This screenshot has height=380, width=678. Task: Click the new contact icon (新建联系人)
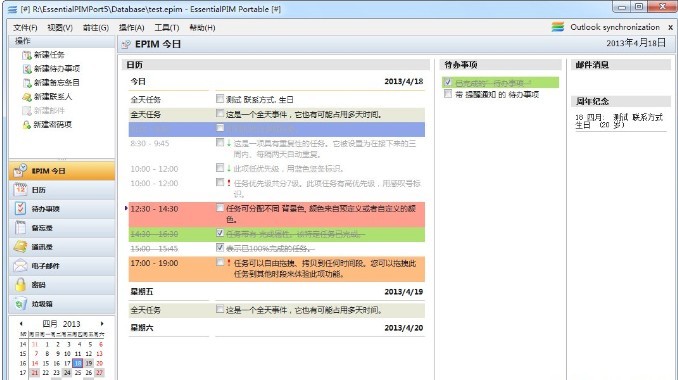click(27, 97)
